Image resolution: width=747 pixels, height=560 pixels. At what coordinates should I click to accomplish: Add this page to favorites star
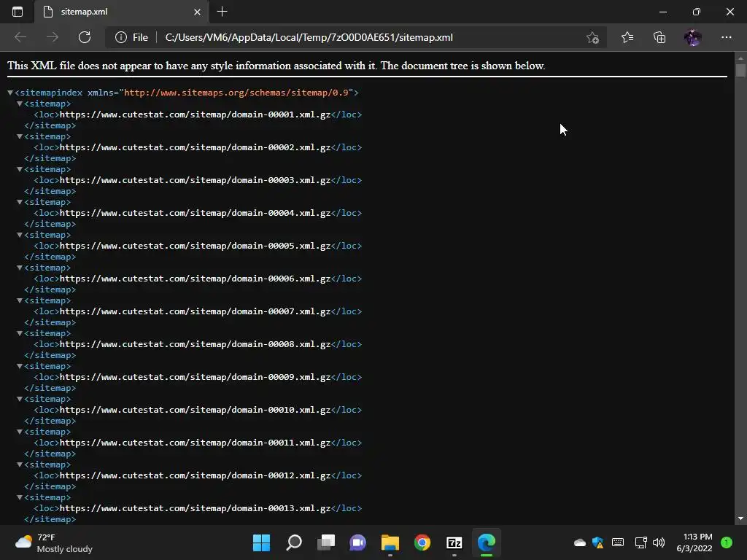tap(592, 37)
